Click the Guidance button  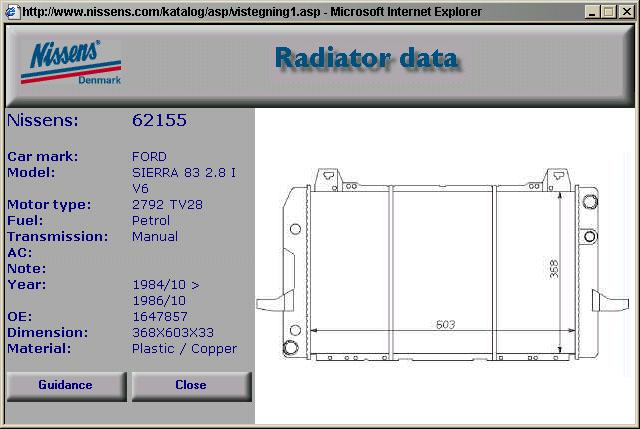[67, 386]
